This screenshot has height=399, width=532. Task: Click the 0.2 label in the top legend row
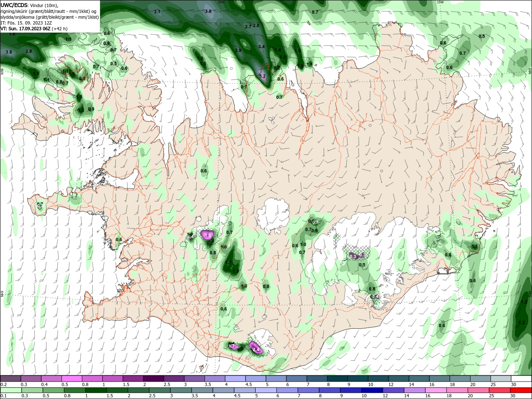4,384
